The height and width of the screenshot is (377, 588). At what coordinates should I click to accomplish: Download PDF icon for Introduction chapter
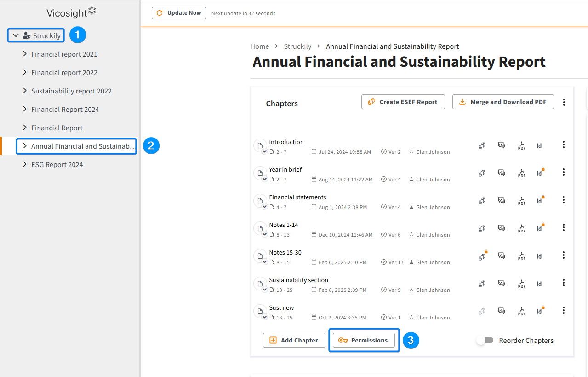[522, 146]
